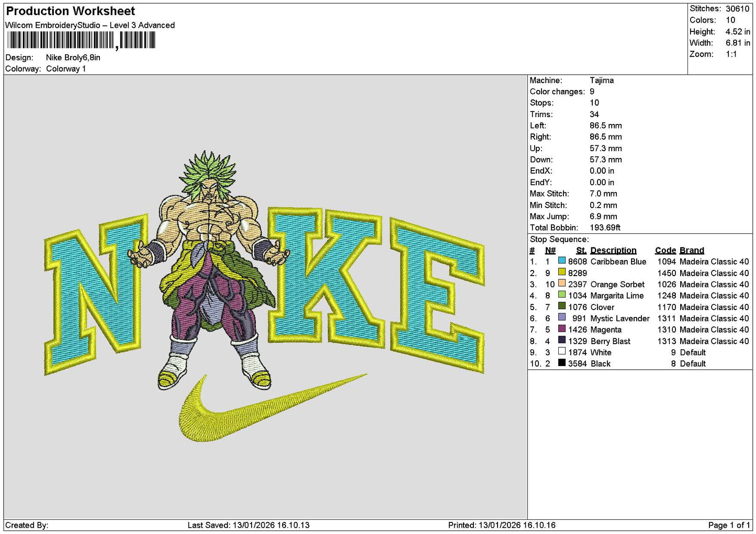This screenshot has height=534, width=756.
Task: Click the Up value '57.3 mm'
Action: tap(605, 148)
